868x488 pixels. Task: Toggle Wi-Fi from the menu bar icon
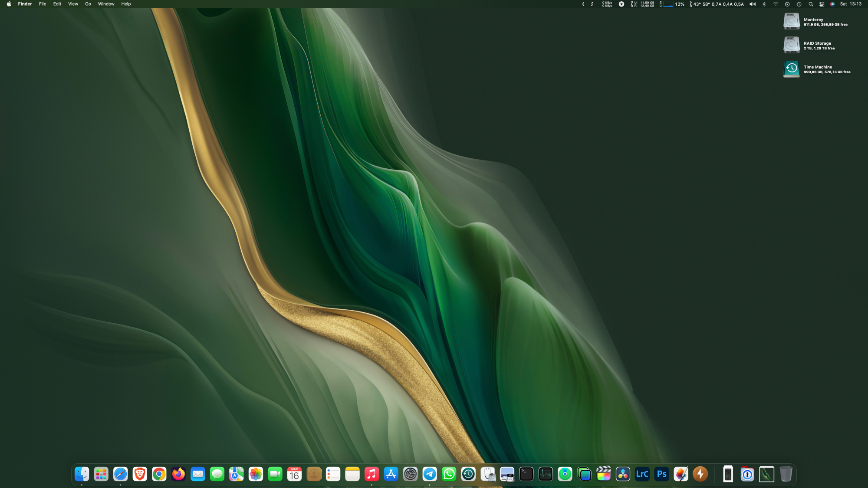click(776, 4)
